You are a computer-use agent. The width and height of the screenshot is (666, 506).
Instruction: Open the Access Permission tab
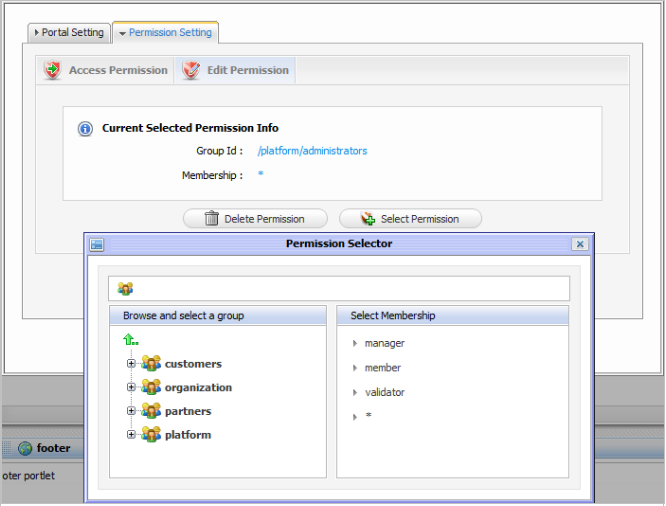pyautogui.click(x=107, y=71)
